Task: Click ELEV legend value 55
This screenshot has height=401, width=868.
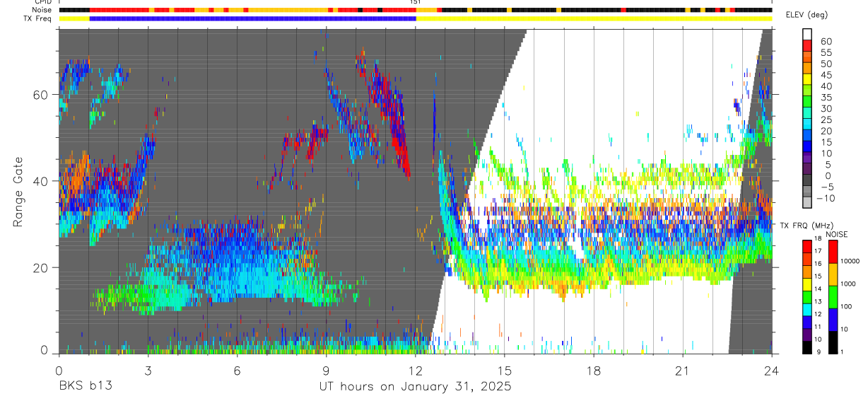Action: click(826, 53)
